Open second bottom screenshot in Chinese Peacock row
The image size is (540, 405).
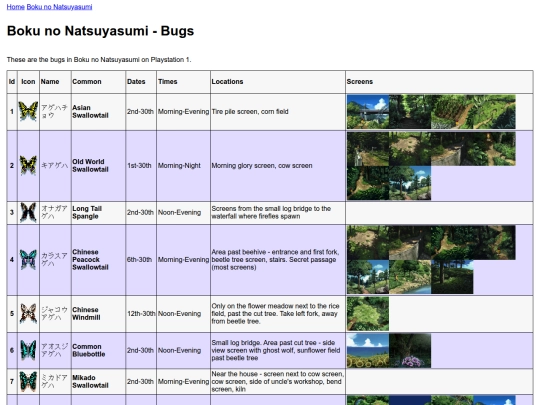(x=410, y=277)
